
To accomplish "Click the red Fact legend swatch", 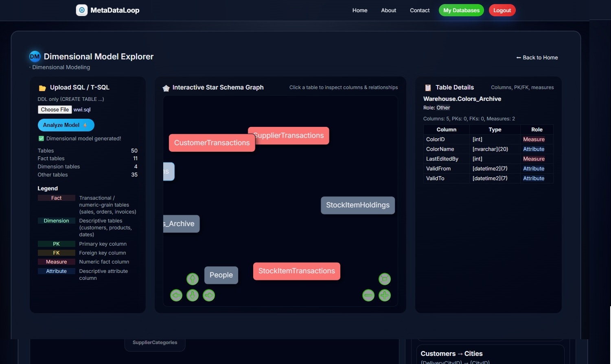I will coord(56,198).
